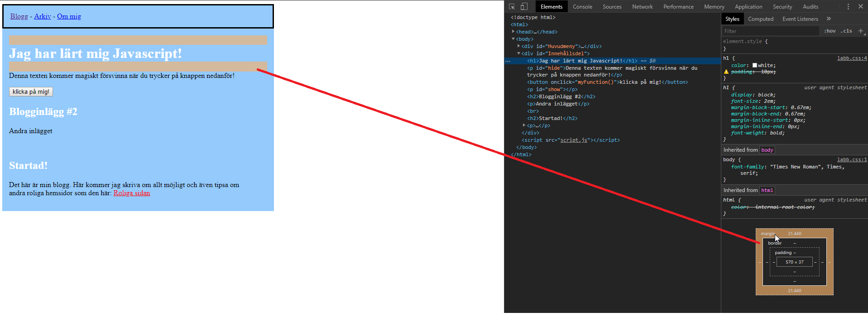
Task: Click the bottom margin value 21.440 in the box model
Action: click(x=794, y=290)
